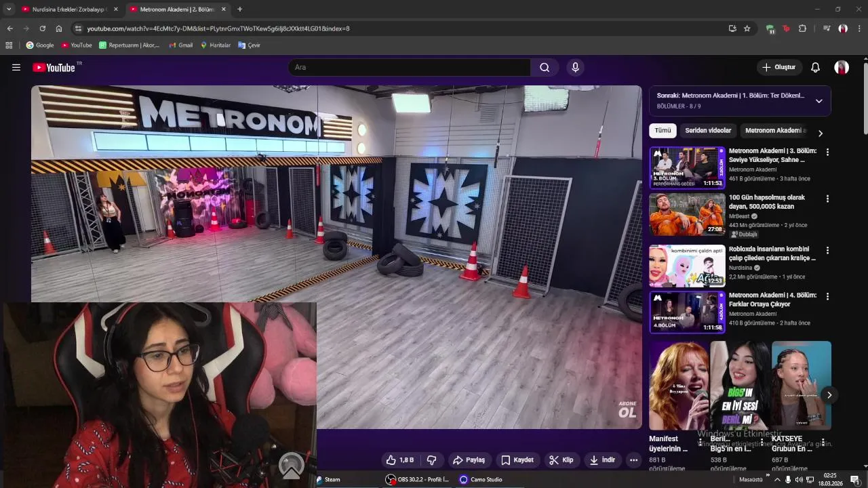This screenshot has width=868, height=488.
Task: Open options for 100 Gün hapsolmuş video
Action: click(827, 199)
